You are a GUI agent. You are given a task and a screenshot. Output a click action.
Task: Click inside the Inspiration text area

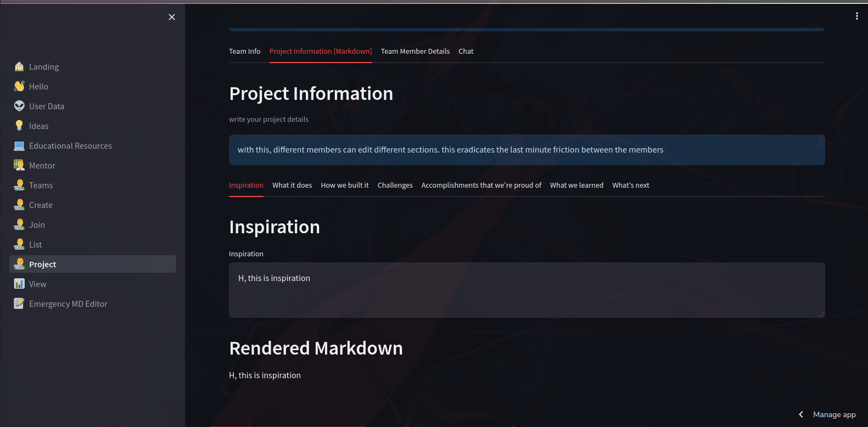[527, 290]
